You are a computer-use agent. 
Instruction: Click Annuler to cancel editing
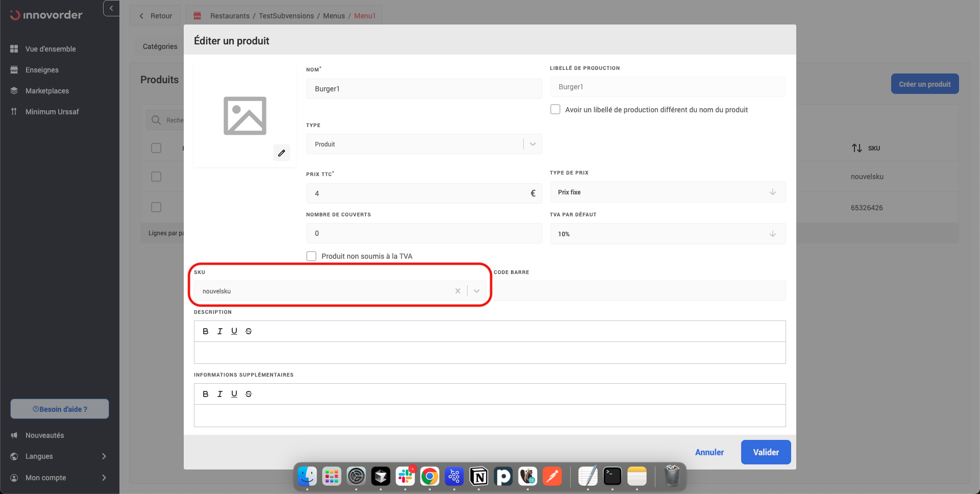coord(709,452)
